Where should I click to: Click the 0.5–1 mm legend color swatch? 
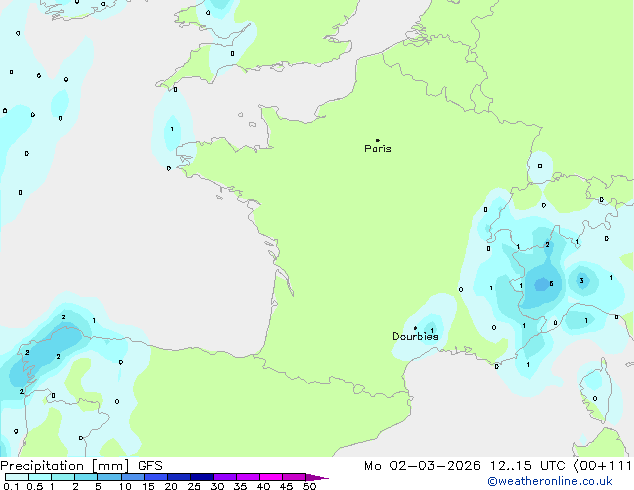40,477
